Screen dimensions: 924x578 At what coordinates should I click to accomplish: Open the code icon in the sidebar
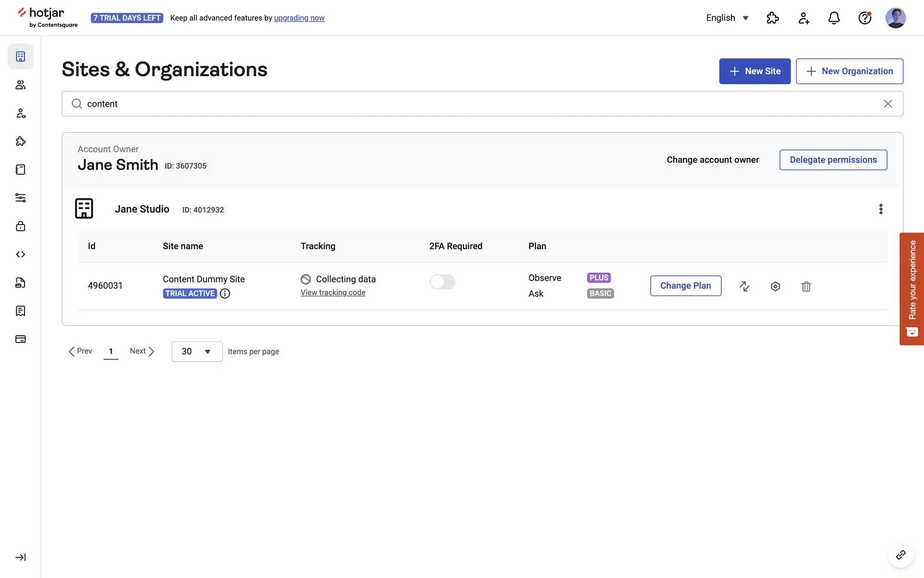pos(20,254)
